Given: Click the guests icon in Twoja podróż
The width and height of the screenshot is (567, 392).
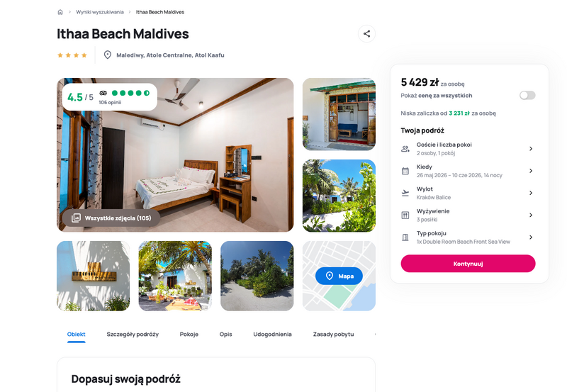Looking at the screenshot, I should (405, 149).
